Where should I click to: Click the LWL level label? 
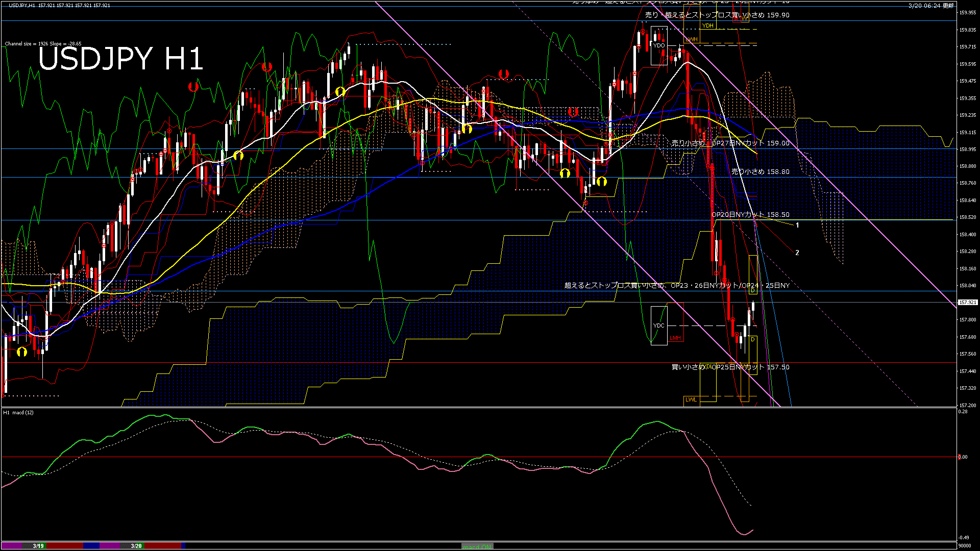tap(691, 399)
